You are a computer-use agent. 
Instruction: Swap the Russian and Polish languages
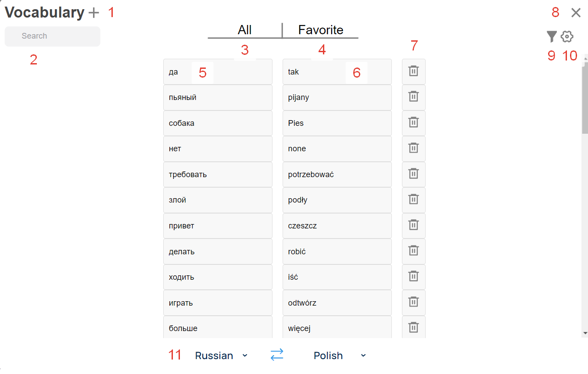[277, 355]
